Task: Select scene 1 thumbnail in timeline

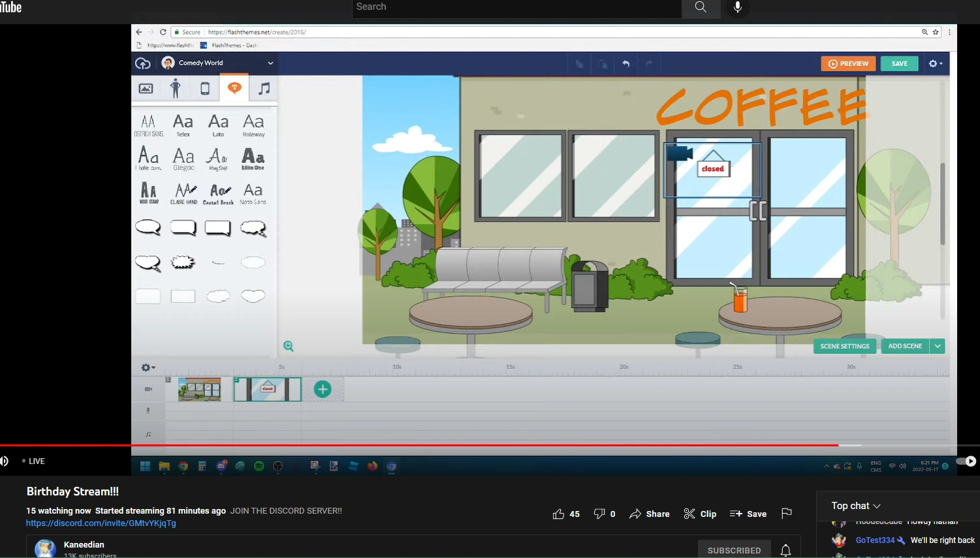Action: click(199, 390)
